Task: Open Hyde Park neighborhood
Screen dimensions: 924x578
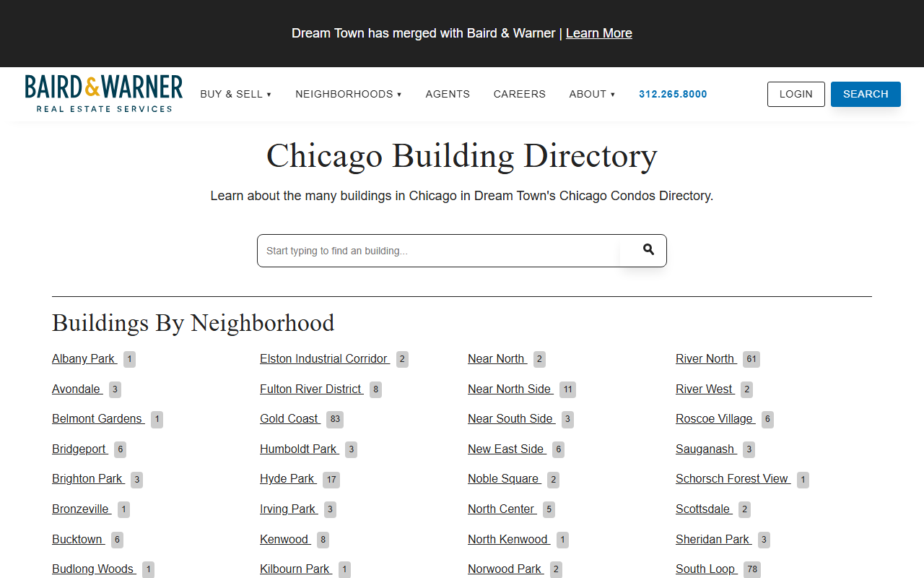Action: pyautogui.click(x=288, y=478)
